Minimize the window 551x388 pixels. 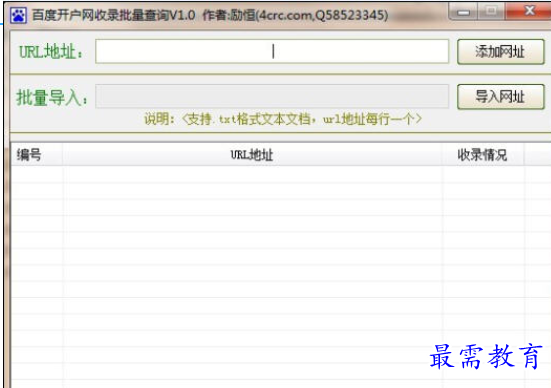point(463,11)
